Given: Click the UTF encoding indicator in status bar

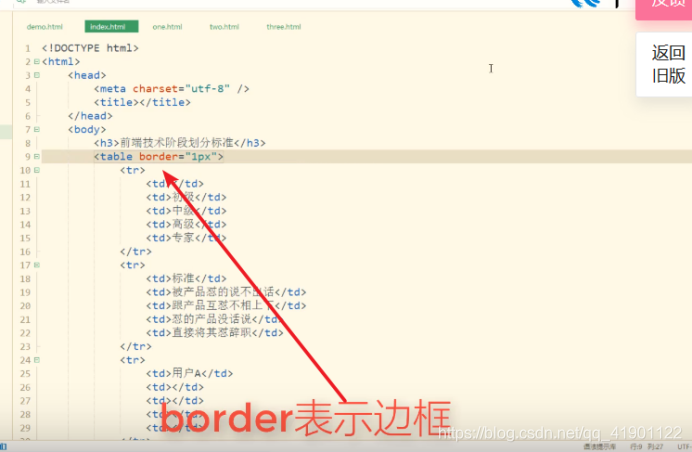Looking at the screenshot, I should click(x=684, y=447).
